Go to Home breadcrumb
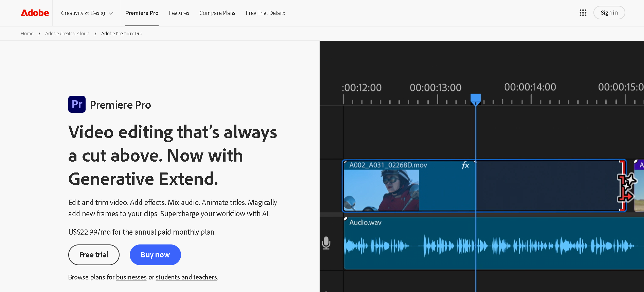The height and width of the screenshot is (292, 644). coord(27,34)
